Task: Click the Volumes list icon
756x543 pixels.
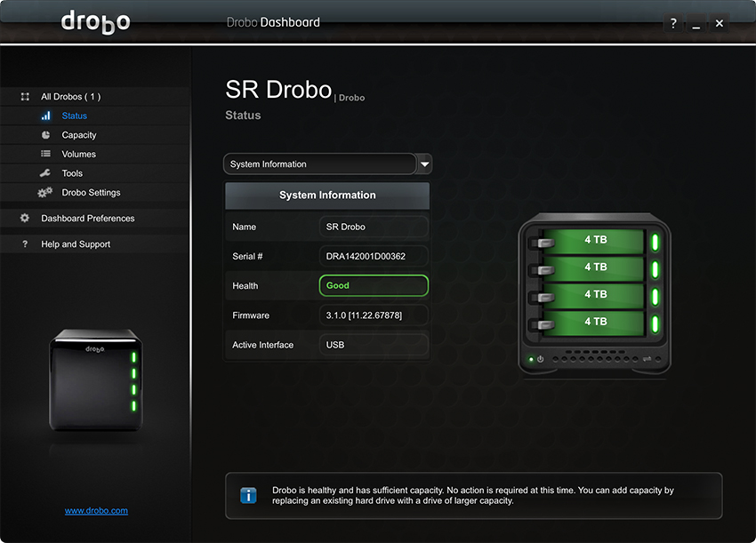Action: [45, 154]
